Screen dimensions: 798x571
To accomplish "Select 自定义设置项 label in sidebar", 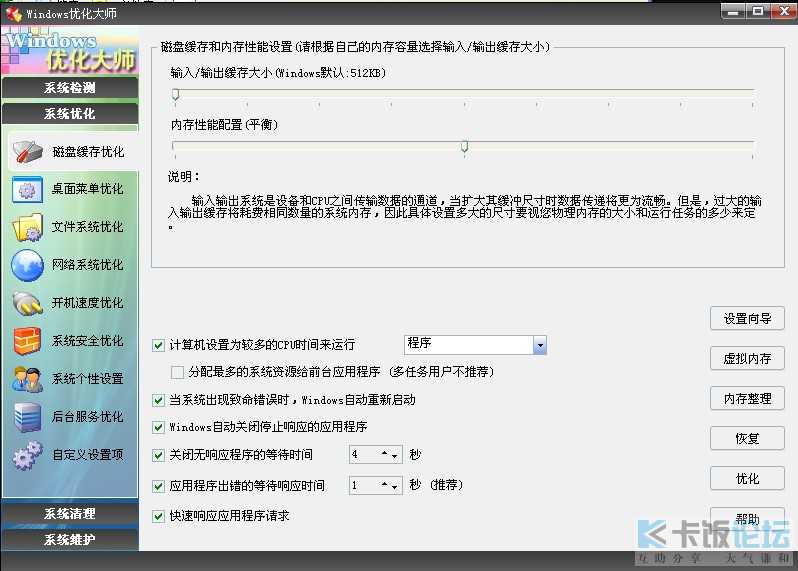I will (88, 454).
